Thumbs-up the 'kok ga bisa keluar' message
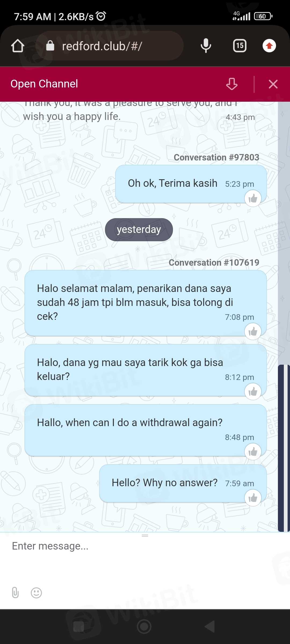The height and width of the screenshot is (644, 290). 253,392
